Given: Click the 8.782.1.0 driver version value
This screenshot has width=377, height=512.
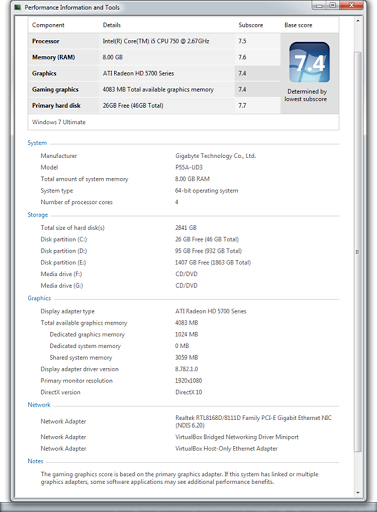Looking at the screenshot, I should [x=187, y=369].
